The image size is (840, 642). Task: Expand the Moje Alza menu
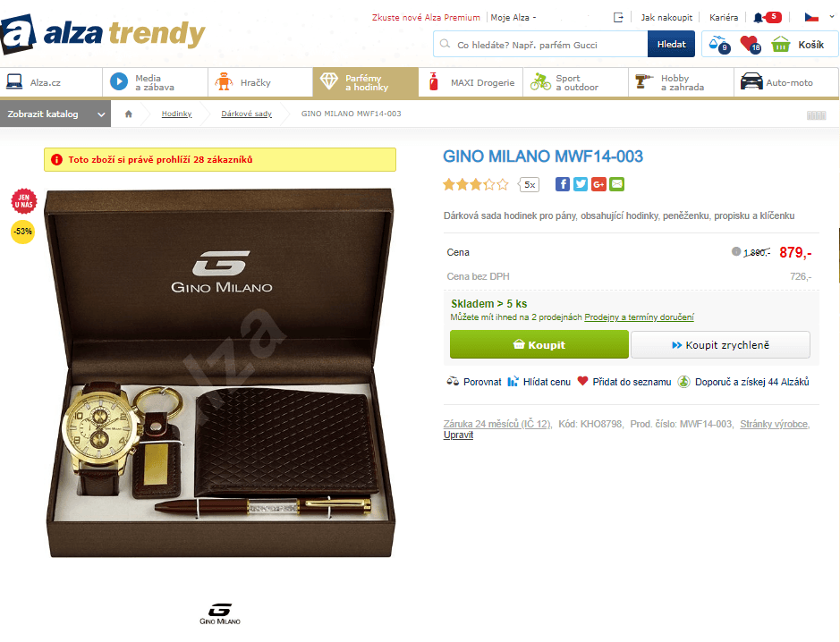[513, 18]
